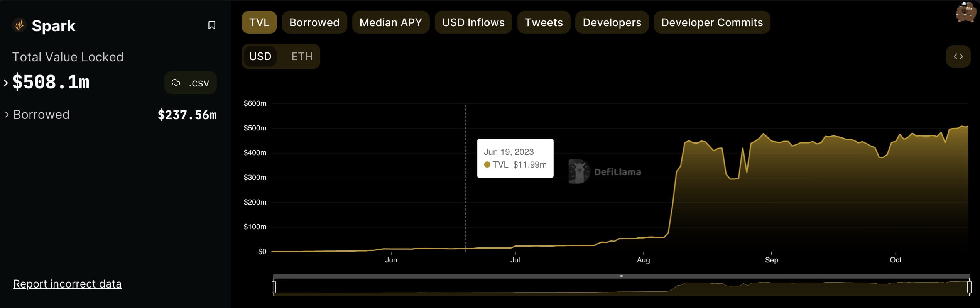Switch chart denomination to ETH
The width and height of the screenshot is (980, 308).
tap(302, 56)
